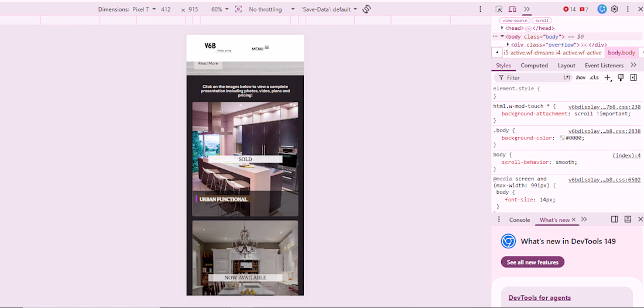The height and width of the screenshot is (308, 644).
Task: Open the 7 issues indicator
Action: click(x=584, y=9)
